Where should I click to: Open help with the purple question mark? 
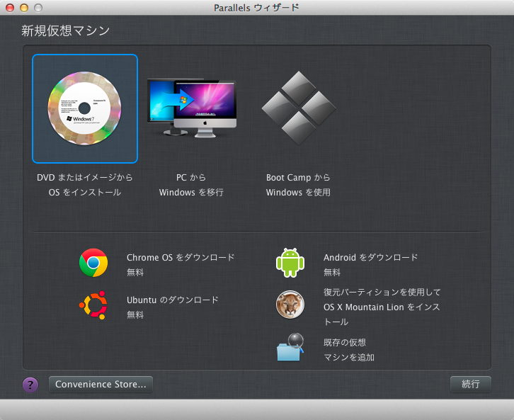30,385
